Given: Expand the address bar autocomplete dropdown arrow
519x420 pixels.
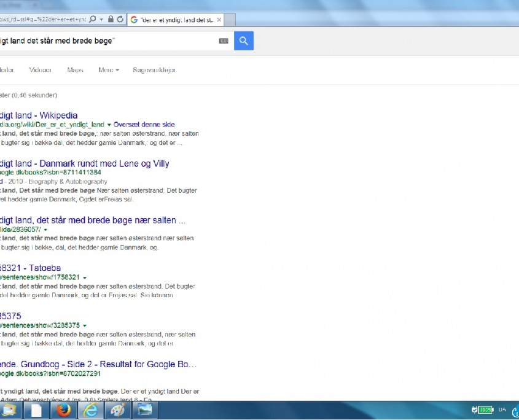Looking at the screenshot, I should (x=101, y=20).
